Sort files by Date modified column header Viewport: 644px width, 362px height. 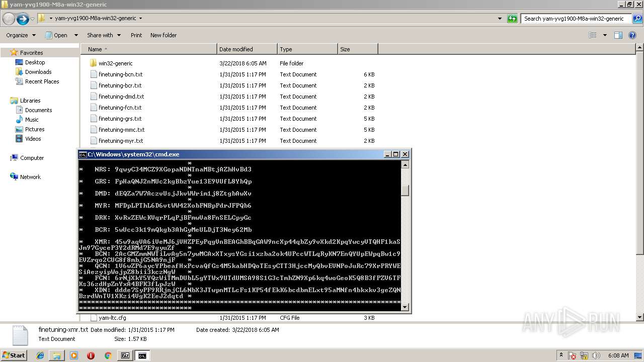pyautogui.click(x=247, y=49)
